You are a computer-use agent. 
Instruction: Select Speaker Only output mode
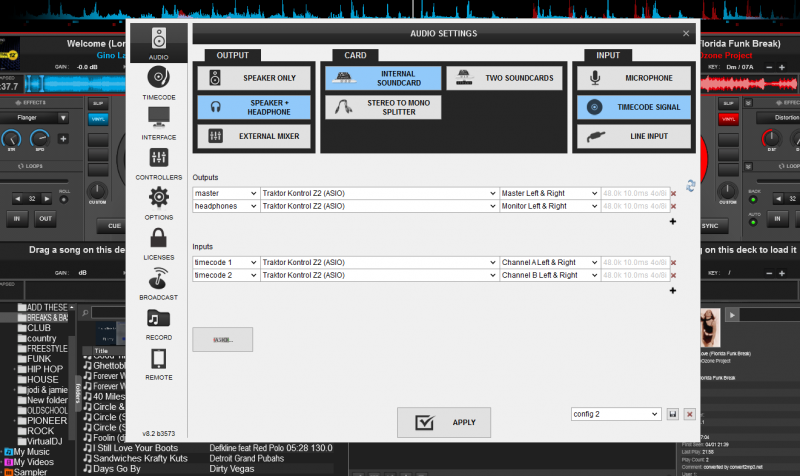pyautogui.click(x=254, y=78)
